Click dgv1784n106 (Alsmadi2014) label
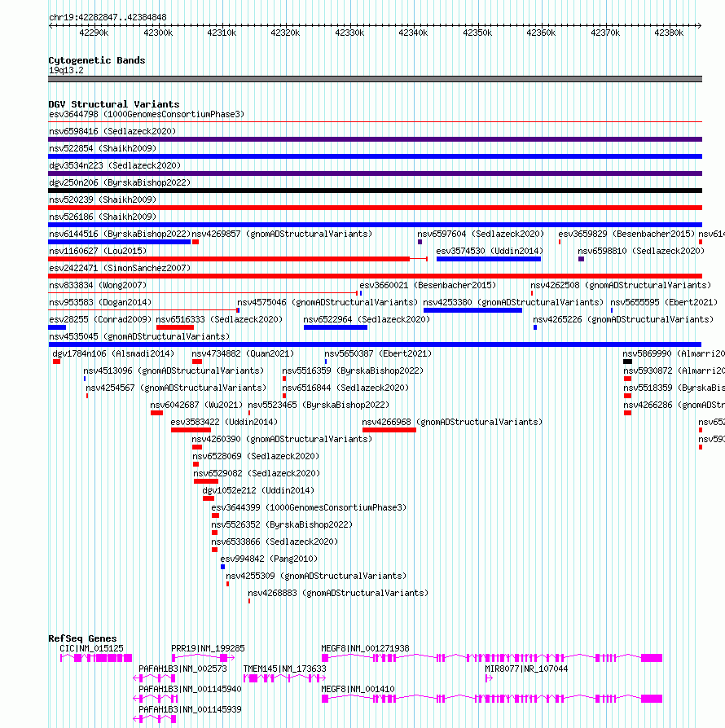 coord(113,353)
